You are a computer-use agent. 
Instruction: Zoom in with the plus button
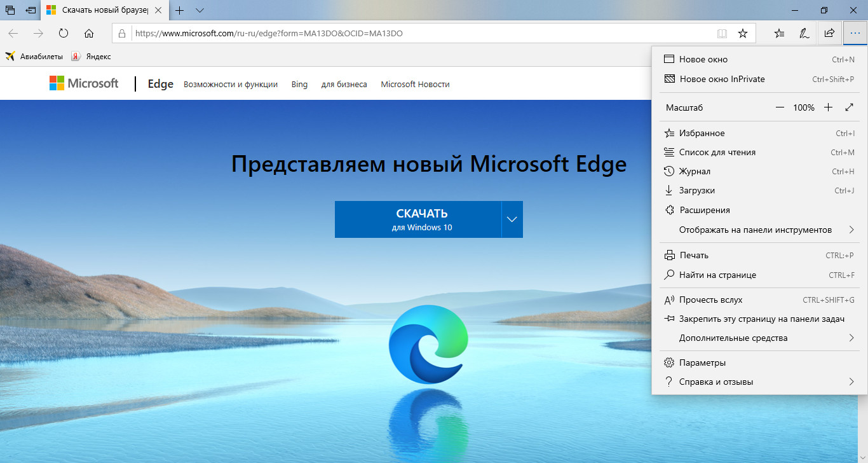[828, 107]
